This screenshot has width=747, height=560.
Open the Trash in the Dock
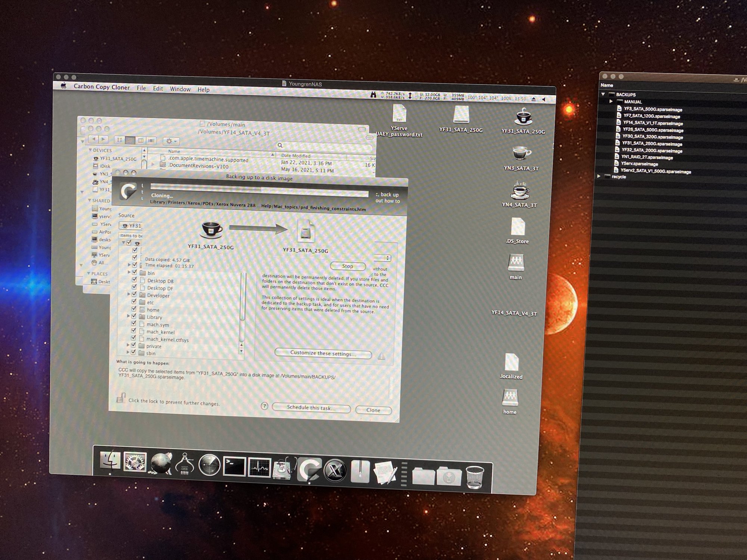(475, 477)
